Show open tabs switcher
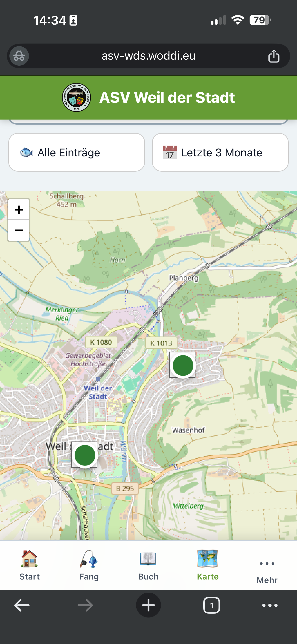 click(212, 605)
